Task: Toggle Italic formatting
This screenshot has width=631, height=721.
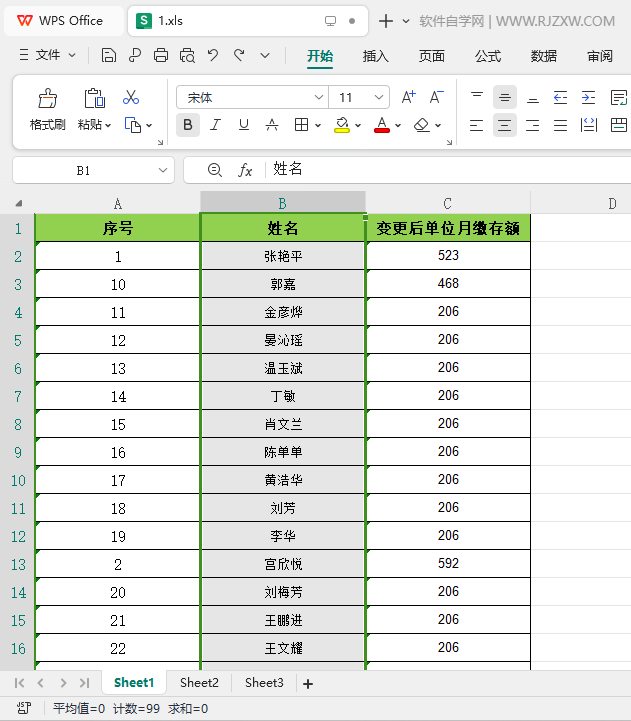Action: [215, 125]
